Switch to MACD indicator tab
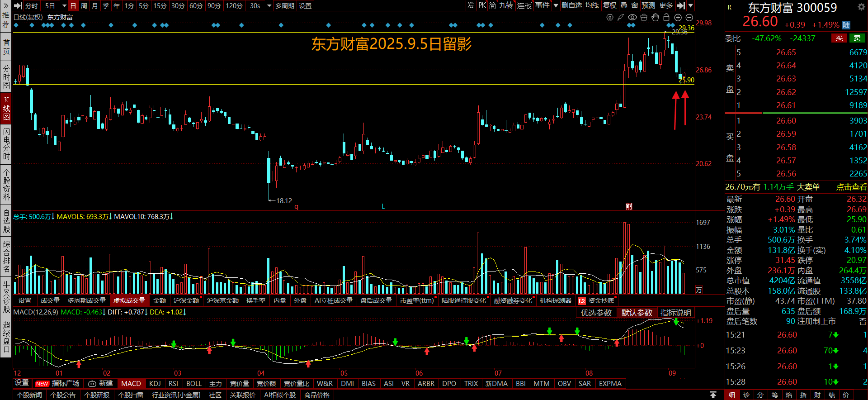 131,384
